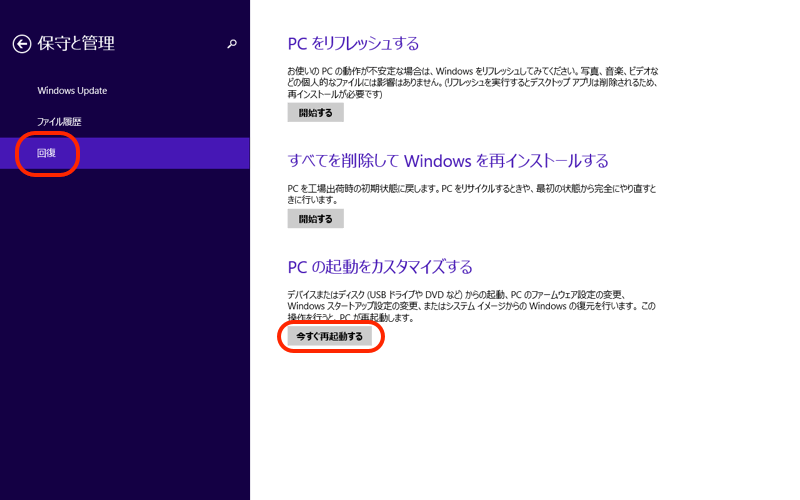Select the highlighted 回復 sidebar item

tap(47, 153)
